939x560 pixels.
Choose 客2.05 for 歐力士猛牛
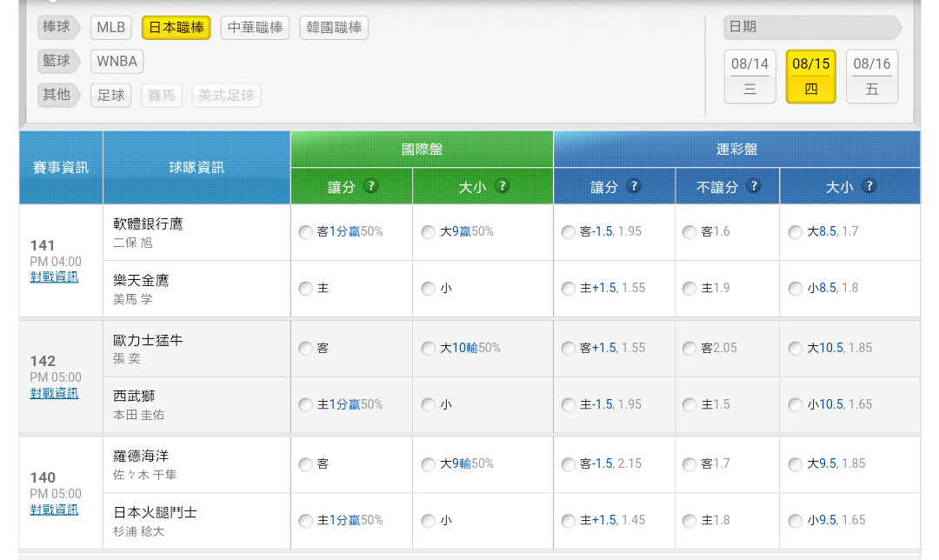(x=689, y=349)
